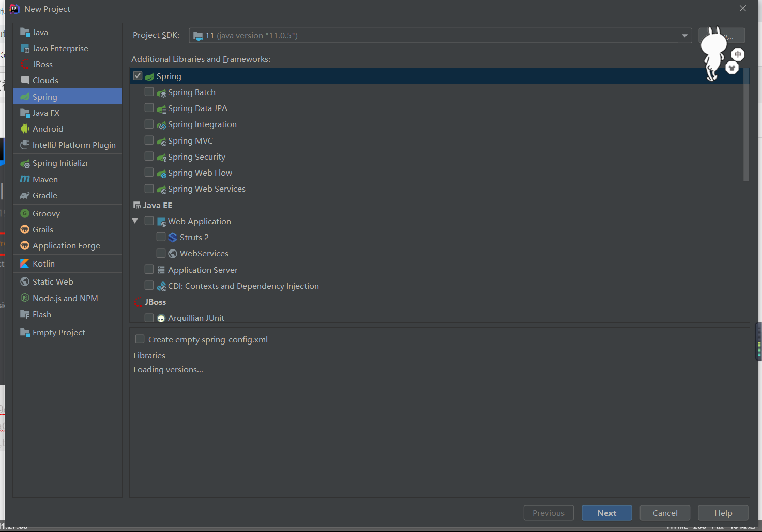Image resolution: width=762 pixels, height=532 pixels.
Task: Click the Application Server icon
Action: (x=161, y=270)
